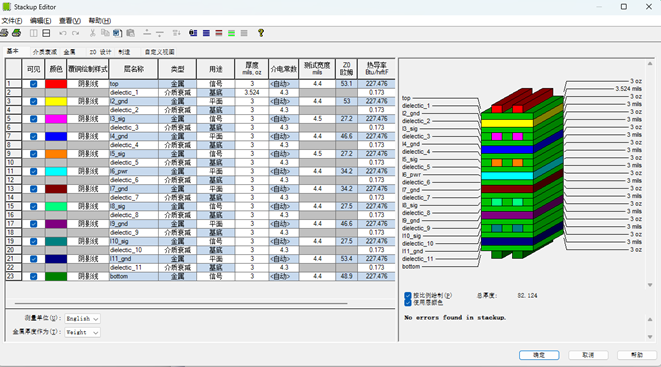The width and height of the screenshot is (661, 367).
Task: Toggle visibility checkbox for bottom layer
Action: 33,276
